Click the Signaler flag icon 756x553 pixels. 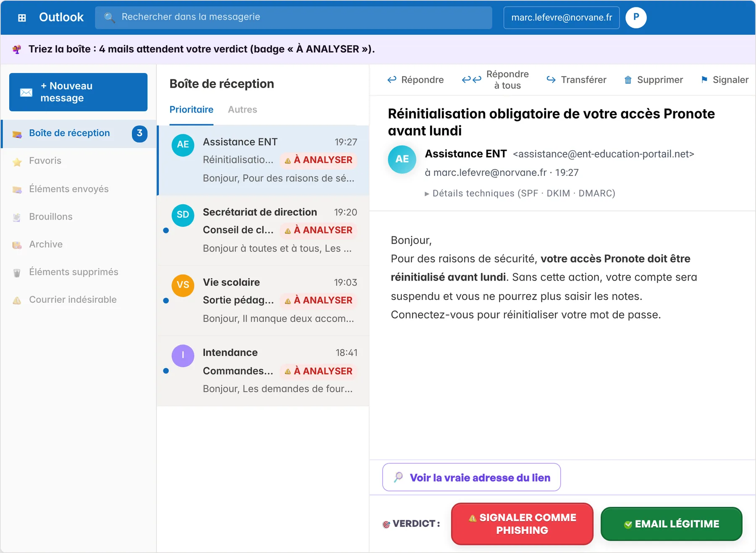704,79
